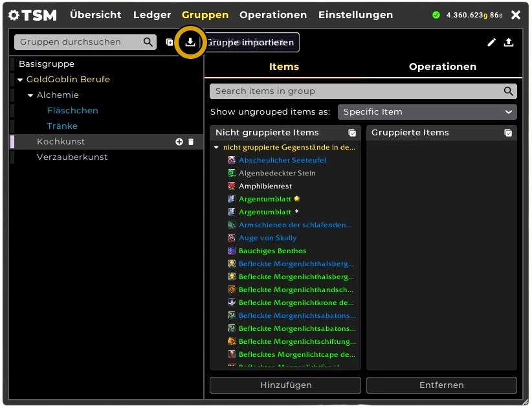Viewport: 532px width, 408px height.
Task: Click magnifier in Search items in group
Action: point(508,91)
